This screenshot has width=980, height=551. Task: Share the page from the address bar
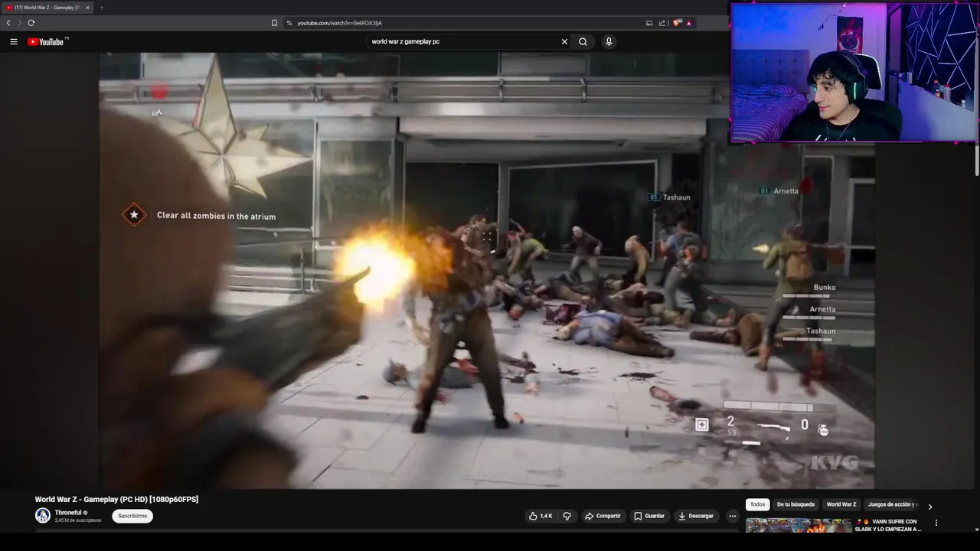click(x=662, y=23)
